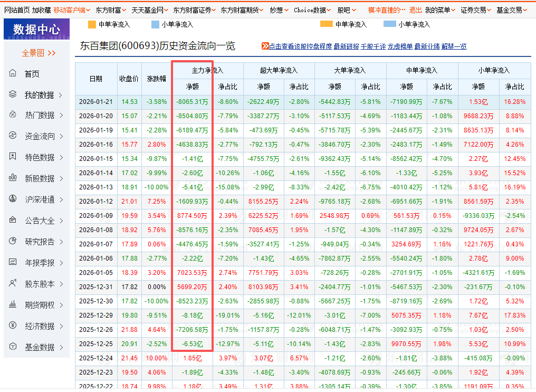
Task: Click the 2025-12-29 date cell
Action: 96,315
